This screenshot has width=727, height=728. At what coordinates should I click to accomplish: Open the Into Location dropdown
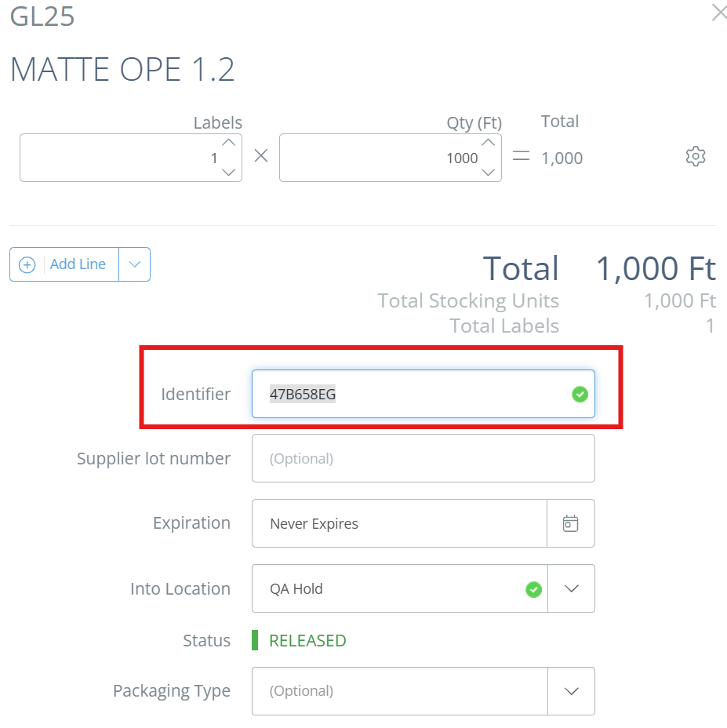click(572, 588)
